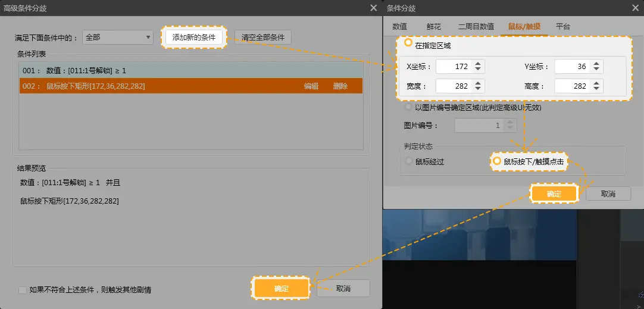Open the 平台 tab
Viewport: 644px width, 309px height.
(x=562, y=26)
